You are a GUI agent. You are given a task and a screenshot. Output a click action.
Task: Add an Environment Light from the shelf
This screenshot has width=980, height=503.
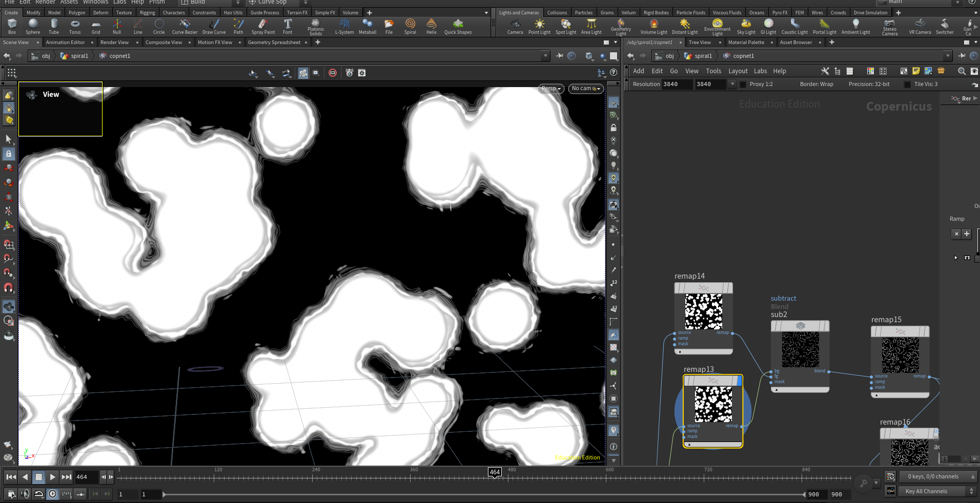click(717, 27)
